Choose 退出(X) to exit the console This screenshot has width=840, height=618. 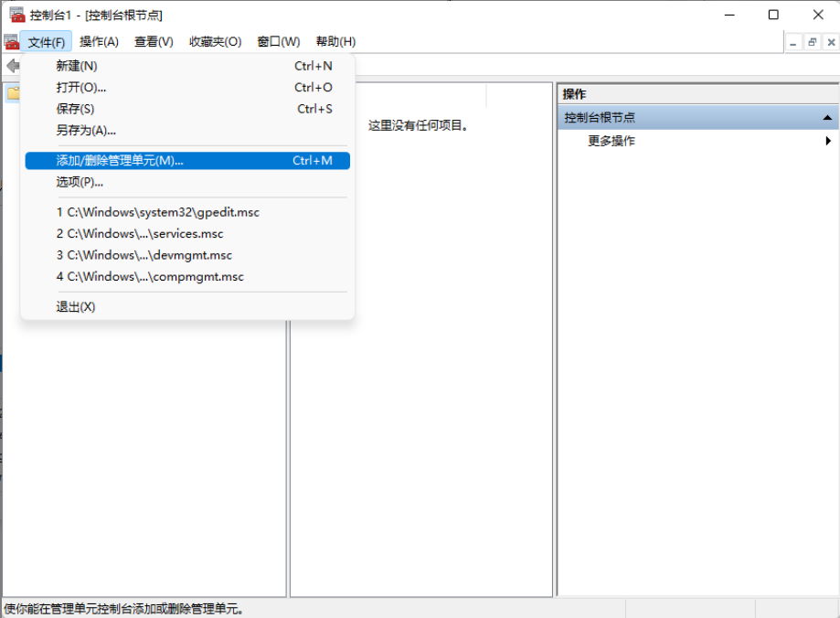(x=187, y=306)
